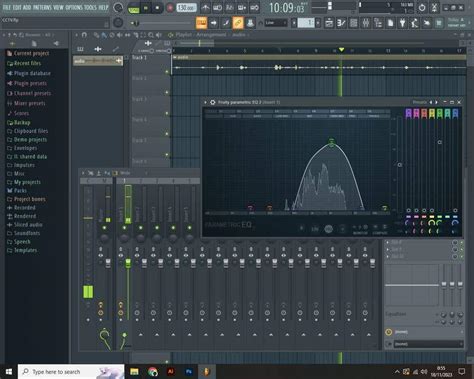Click the speaker icon at browser top
Viewport: 474px width, 379px height.
click(x=56, y=44)
